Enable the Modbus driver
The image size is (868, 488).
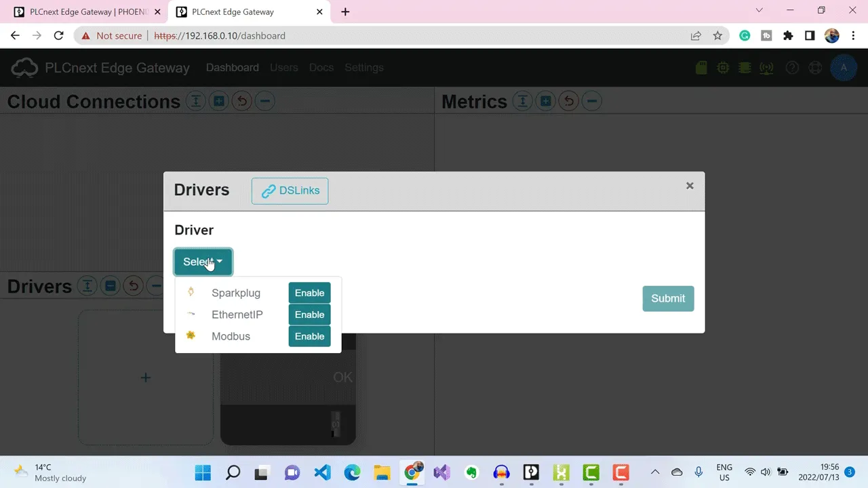coord(309,336)
